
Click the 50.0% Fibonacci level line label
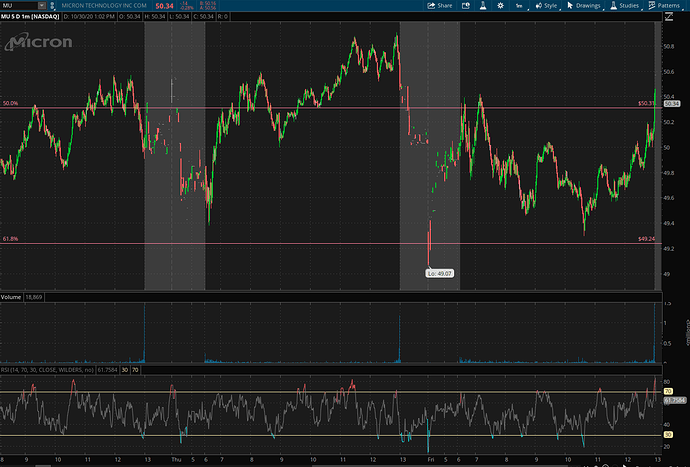click(x=11, y=103)
